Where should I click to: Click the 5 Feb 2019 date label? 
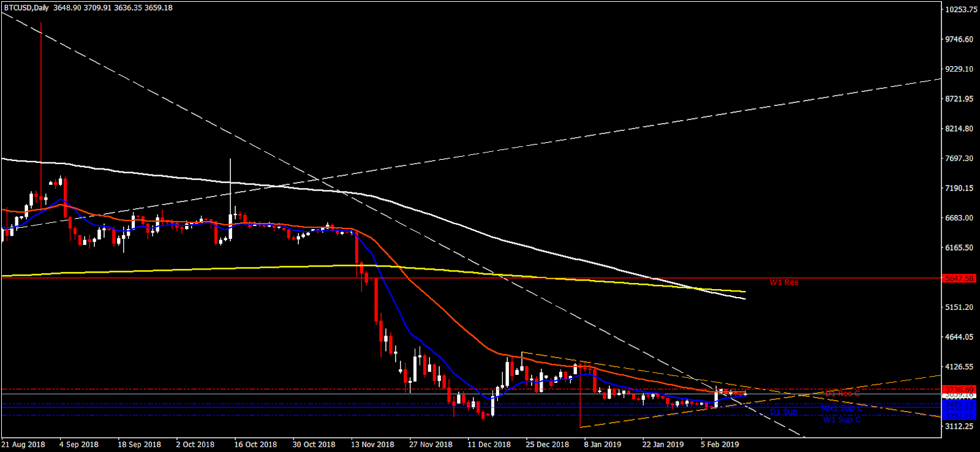720,445
